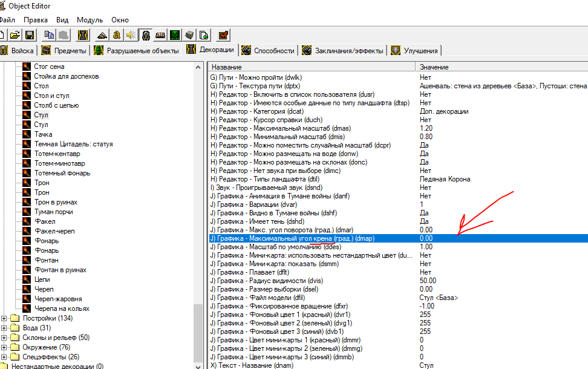This screenshot has width=588, height=369.
Task: Select Стойка для доспехов in tree
Action: [x=67, y=76]
